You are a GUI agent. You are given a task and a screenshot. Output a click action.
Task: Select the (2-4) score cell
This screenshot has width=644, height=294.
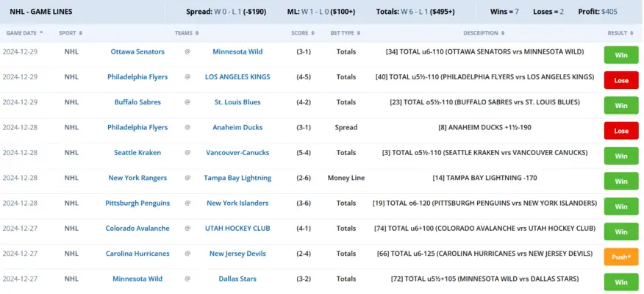tap(304, 254)
